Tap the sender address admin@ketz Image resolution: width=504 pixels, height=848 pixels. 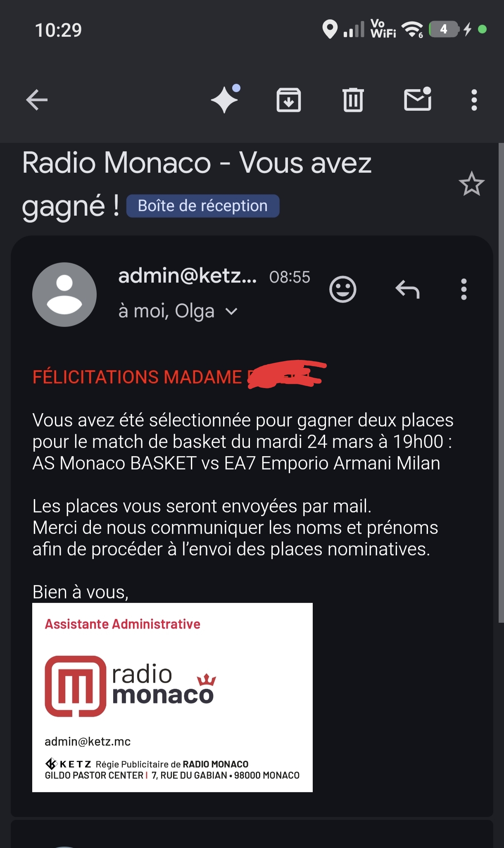point(187,276)
